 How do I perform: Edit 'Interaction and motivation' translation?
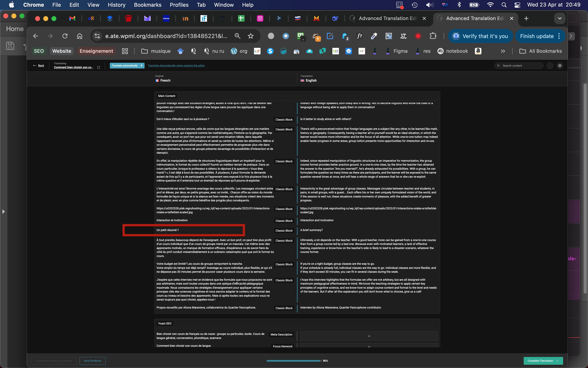(x=317, y=220)
